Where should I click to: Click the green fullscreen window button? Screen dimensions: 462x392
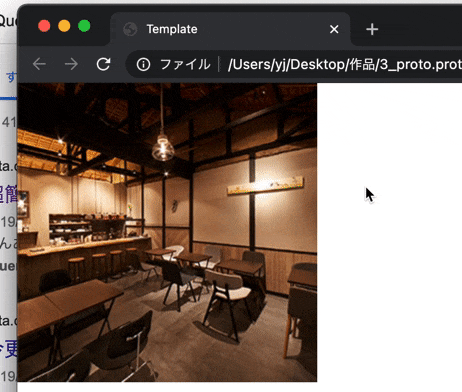pos(84,26)
